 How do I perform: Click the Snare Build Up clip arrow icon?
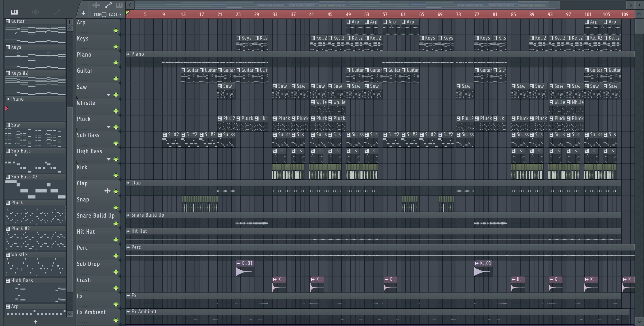coord(128,215)
